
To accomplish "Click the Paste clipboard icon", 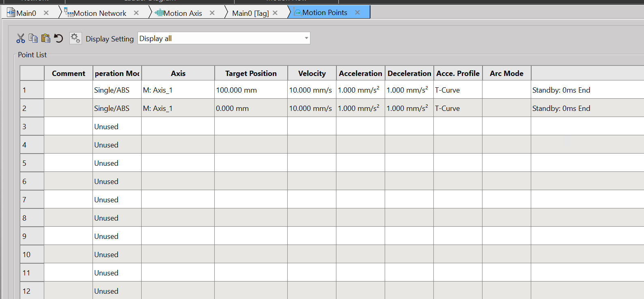I will coord(46,39).
